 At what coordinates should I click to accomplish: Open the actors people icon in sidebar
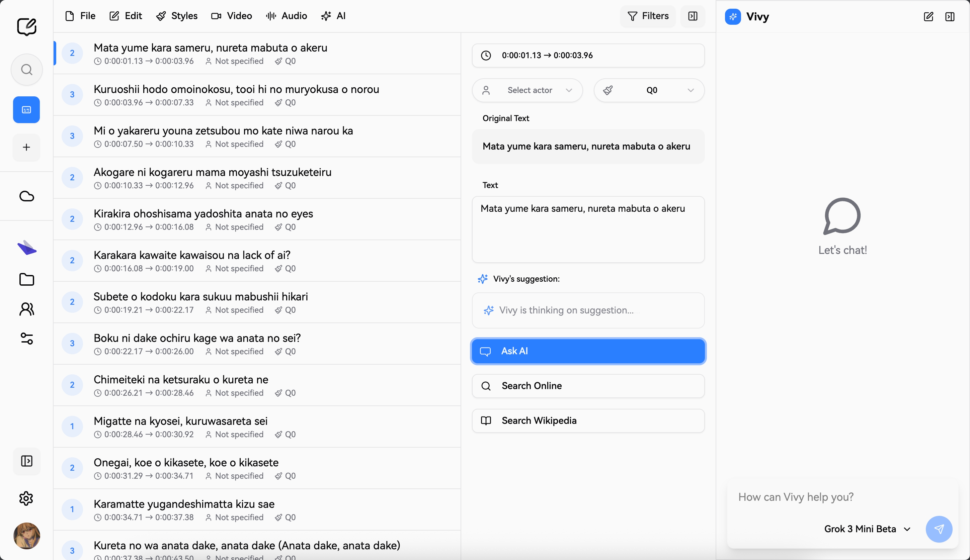[x=26, y=309]
